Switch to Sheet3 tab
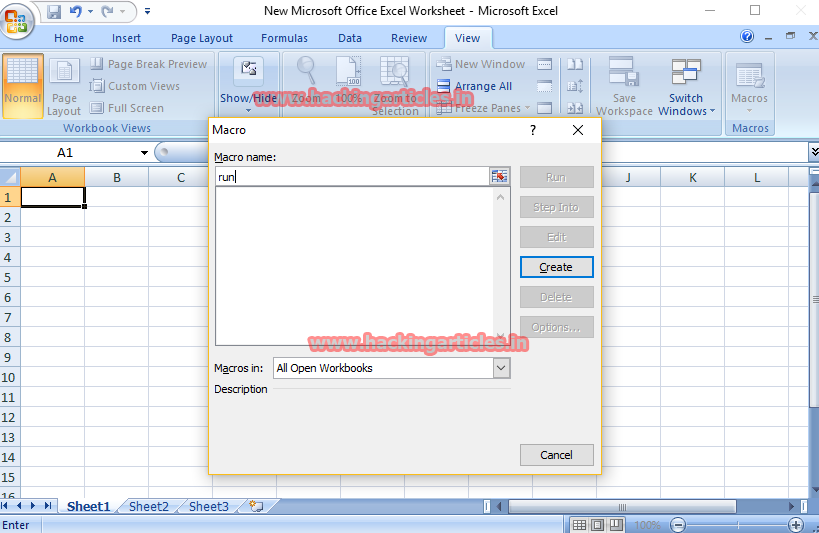Image resolution: width=819 pixels, height=533 pixels. click(x=209, y=506)
